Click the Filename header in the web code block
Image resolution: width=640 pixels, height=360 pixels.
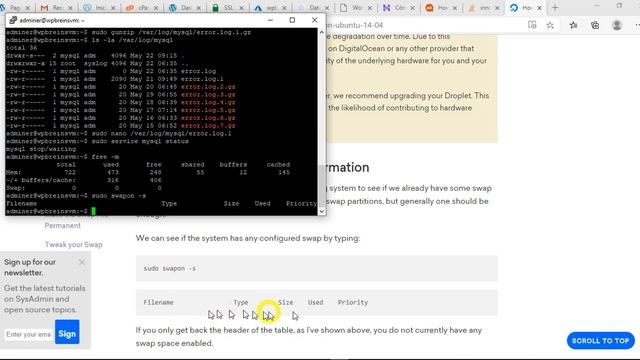click(x=158, y=302)
